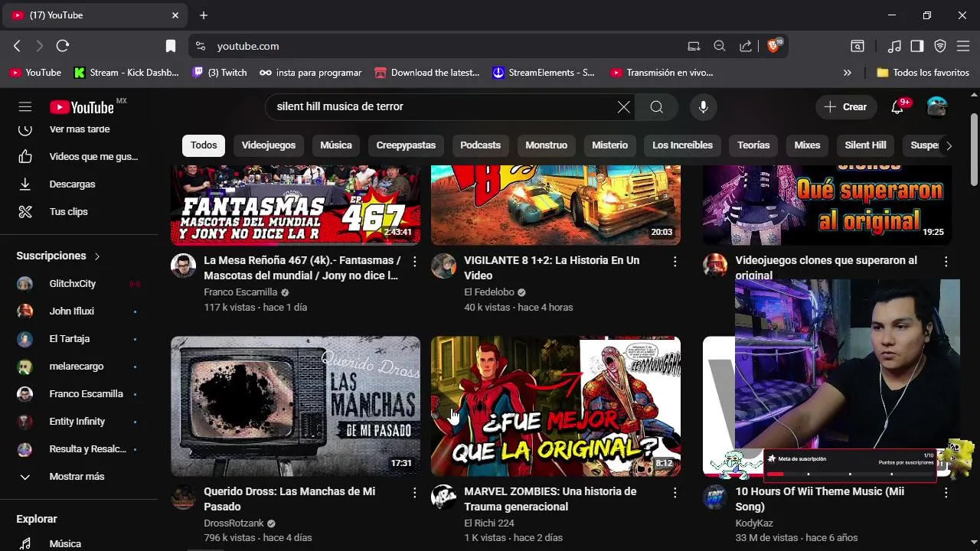Viewport: 980px width, 551px height.
Task: Open Música under Explorar
Action: click(77, 543)
